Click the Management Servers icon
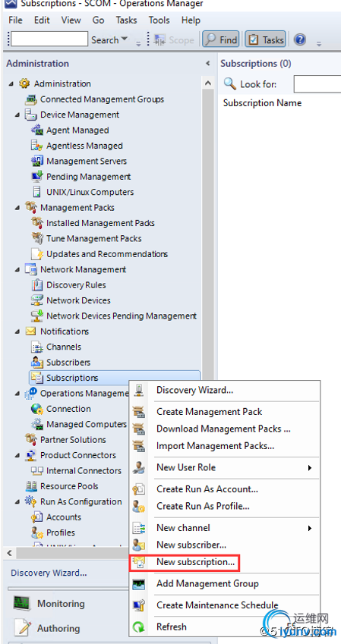Viewport: 341px width, 644px height. [x=36, y=161]
